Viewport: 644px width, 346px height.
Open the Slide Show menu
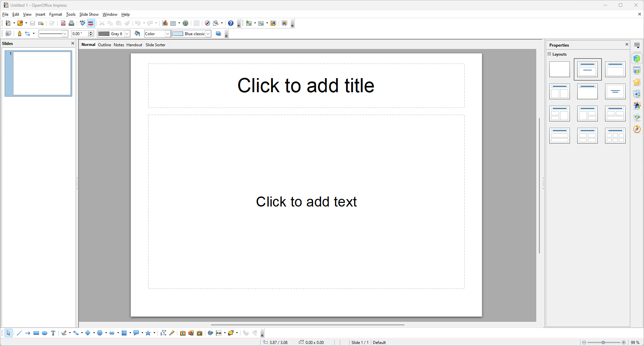coord(89,14)
